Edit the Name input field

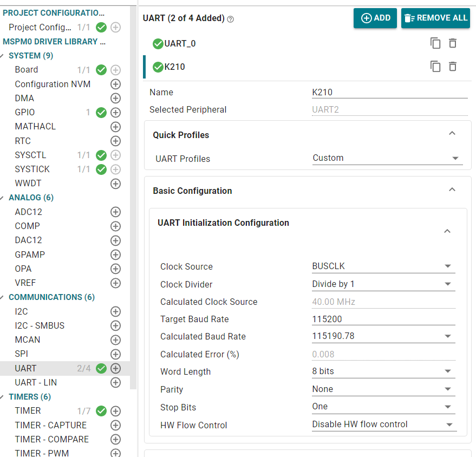(x=390, y=92)
